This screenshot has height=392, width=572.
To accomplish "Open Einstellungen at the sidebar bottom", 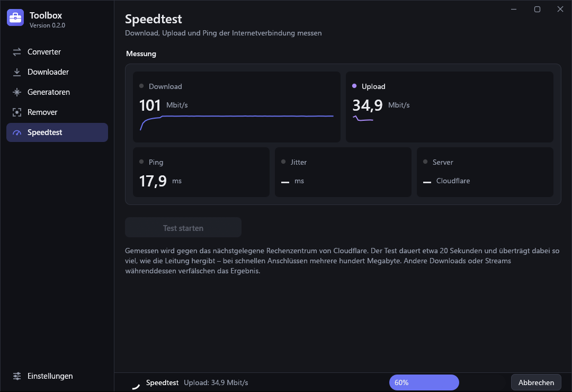I will [57, 376].
